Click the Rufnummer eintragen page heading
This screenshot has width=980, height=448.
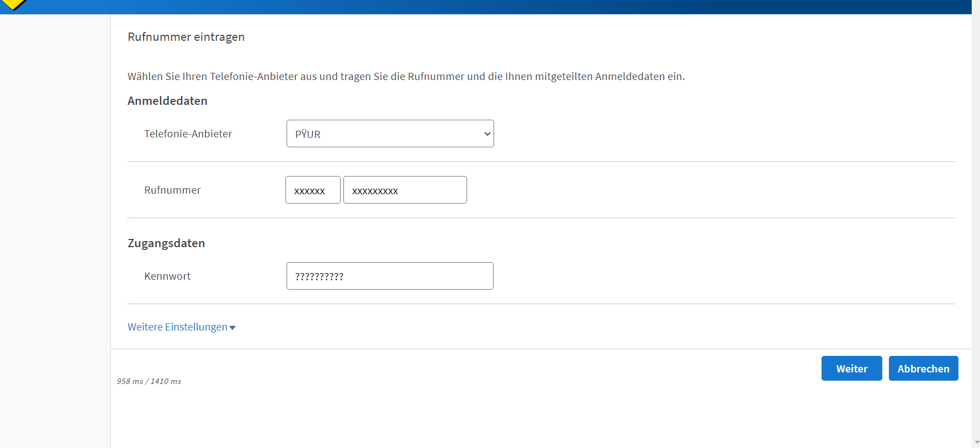pos(186,37)
